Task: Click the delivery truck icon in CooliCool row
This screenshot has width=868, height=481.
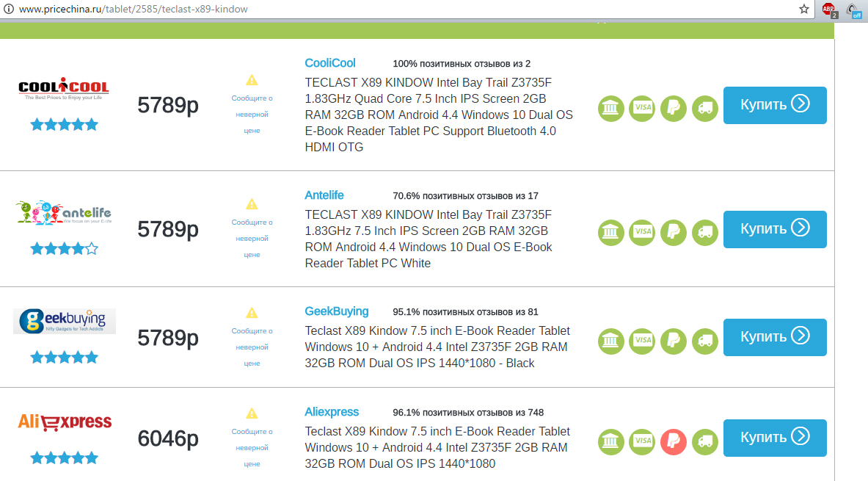Action: tap(705, 108)
